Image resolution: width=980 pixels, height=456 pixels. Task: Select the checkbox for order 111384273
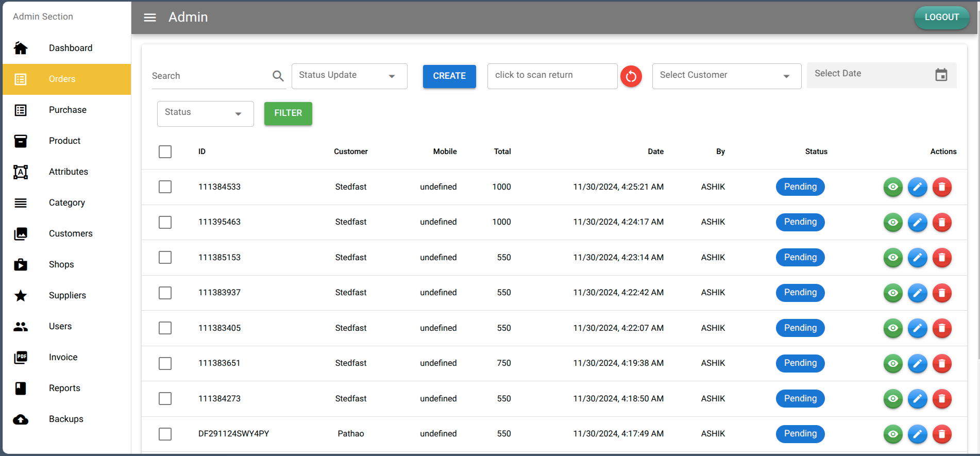(165, 399)
